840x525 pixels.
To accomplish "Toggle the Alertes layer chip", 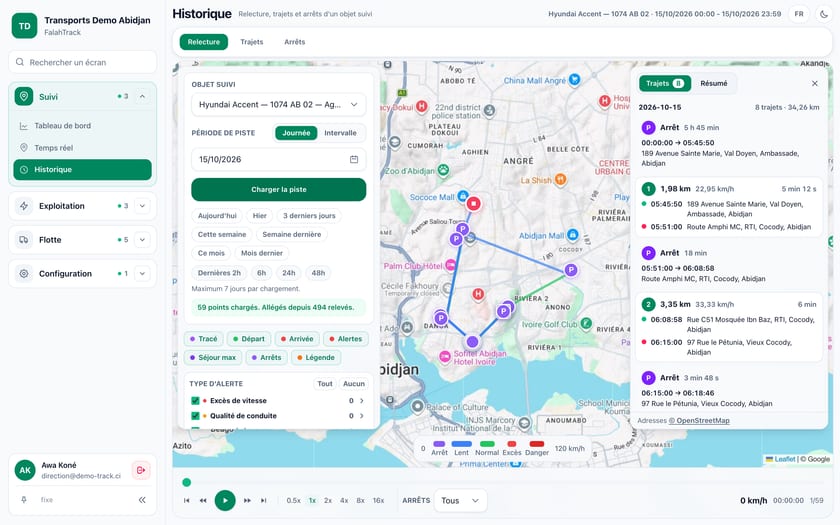I will coord(346,339).
